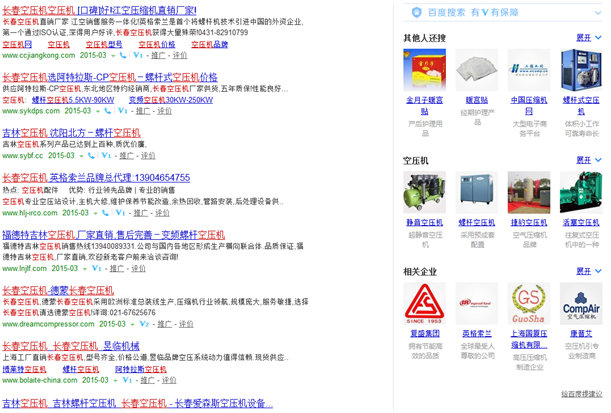Click the 变频空压机30KW-250KW sublink

click(171, 100)
